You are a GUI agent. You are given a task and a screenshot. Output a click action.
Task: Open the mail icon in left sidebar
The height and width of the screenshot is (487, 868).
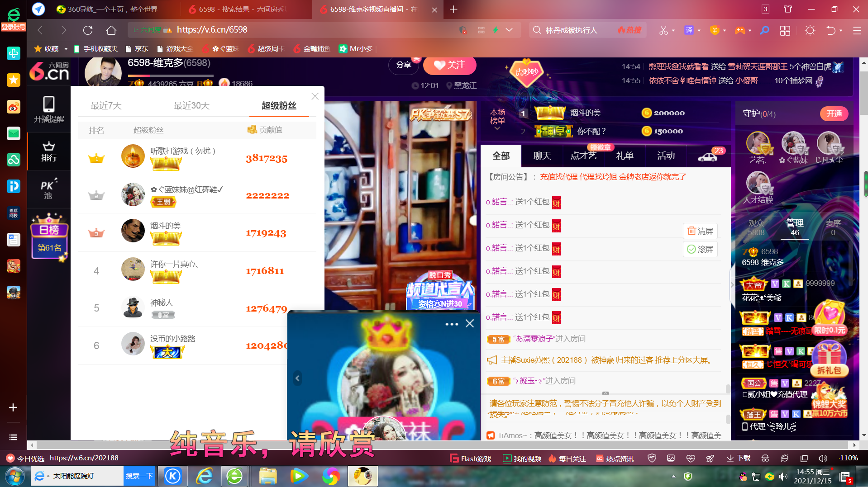click(14, 133)
